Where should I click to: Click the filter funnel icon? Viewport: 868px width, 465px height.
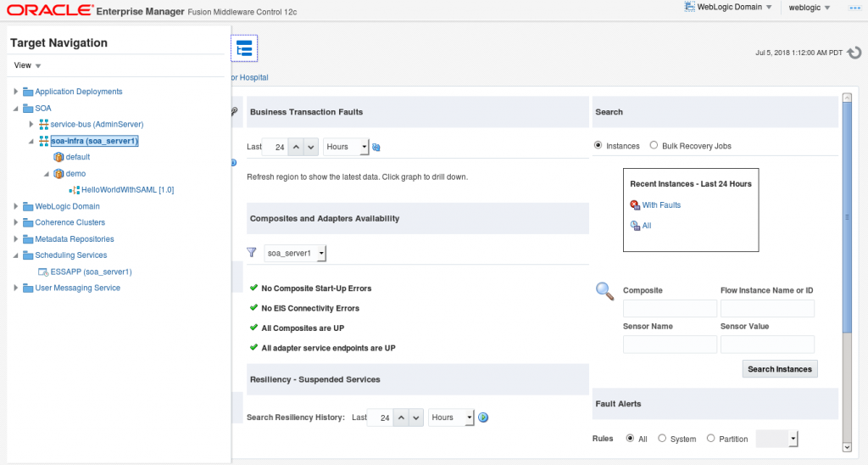(251, 253)
